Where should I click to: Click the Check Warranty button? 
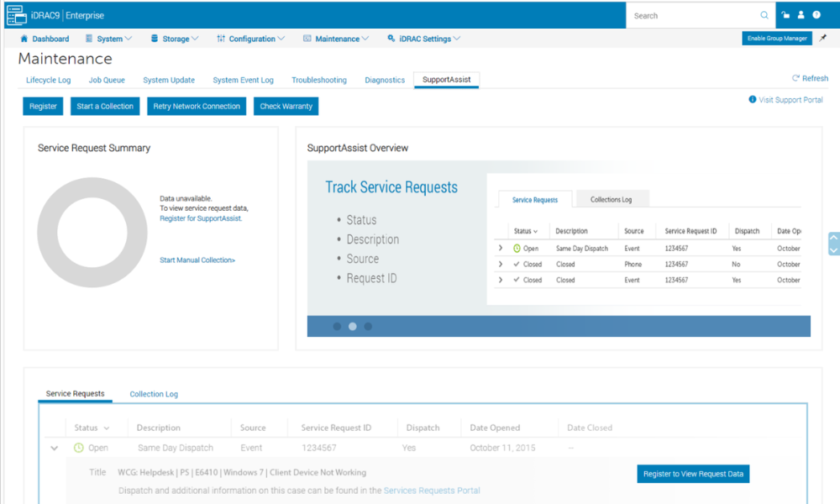pos(286,106)
